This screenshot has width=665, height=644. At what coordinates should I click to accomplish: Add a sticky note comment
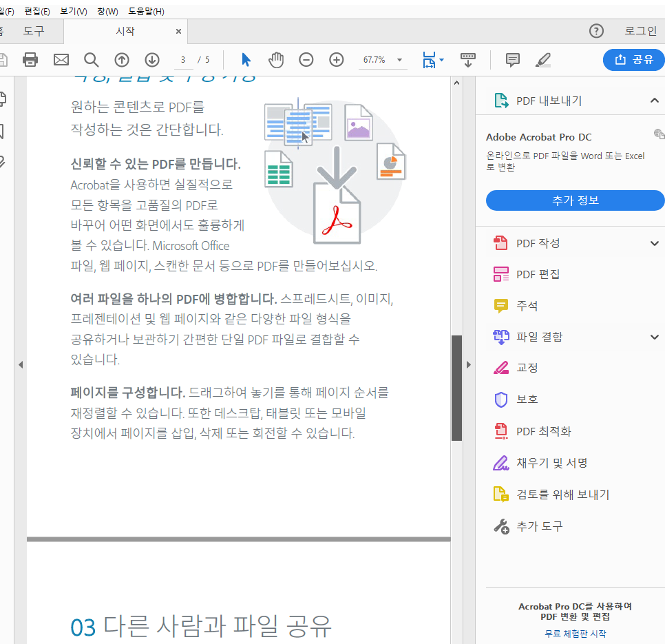513,60
